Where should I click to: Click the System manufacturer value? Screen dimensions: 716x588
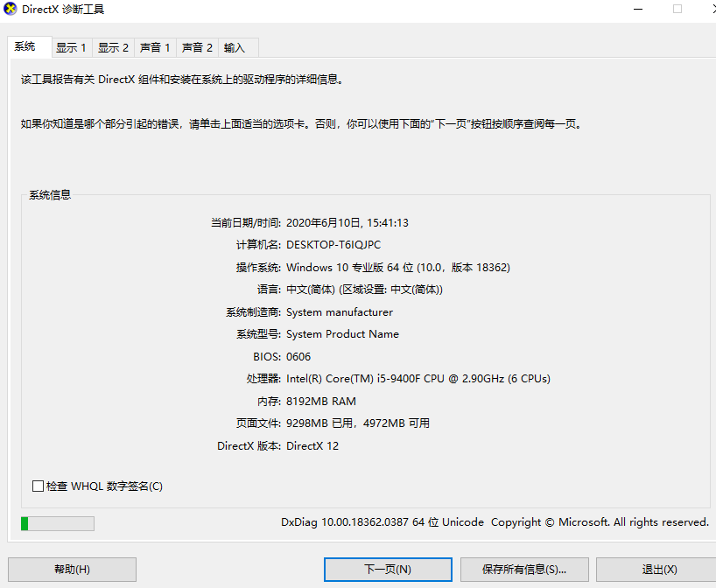coord(340,312)
